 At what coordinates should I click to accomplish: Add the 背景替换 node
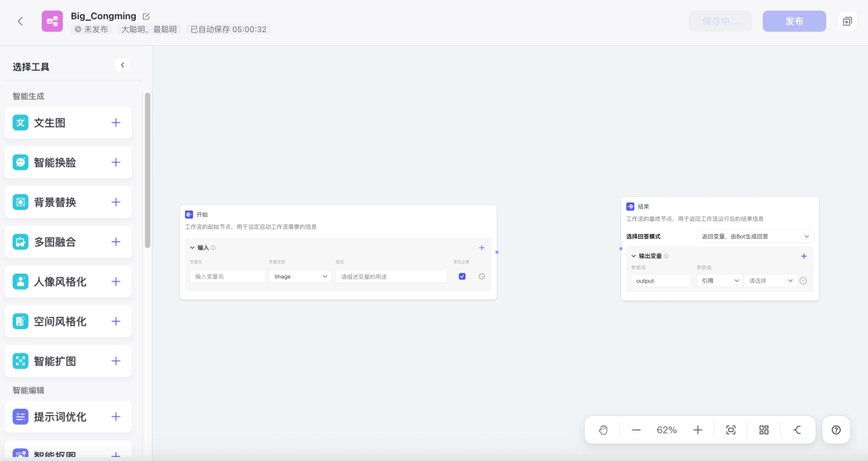pyautogui.click(x=116, y=202)
